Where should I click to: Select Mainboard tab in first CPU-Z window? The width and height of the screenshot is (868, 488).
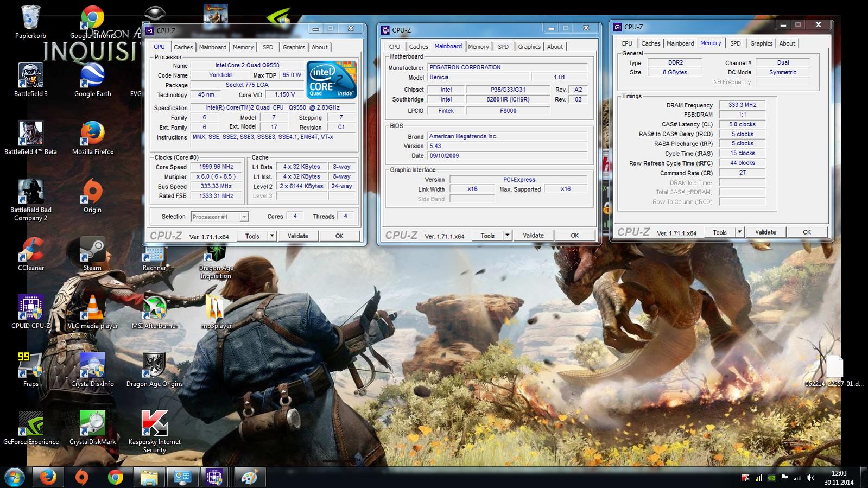pos(213,47)
